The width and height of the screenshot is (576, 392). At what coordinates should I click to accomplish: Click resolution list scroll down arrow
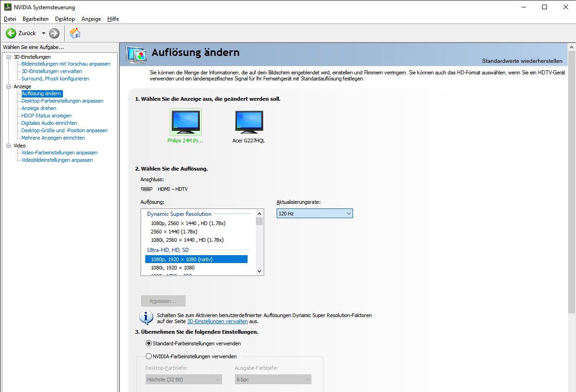(259, 271)
